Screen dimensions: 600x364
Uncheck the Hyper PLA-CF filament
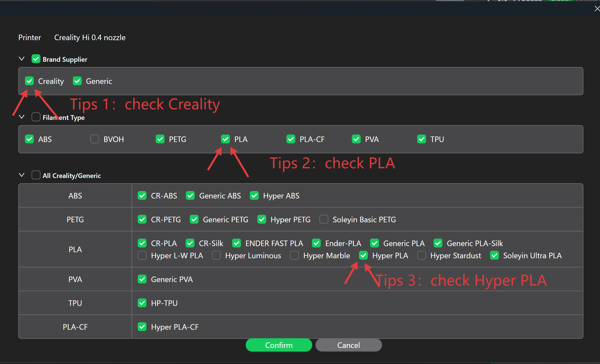pos(142,327)
